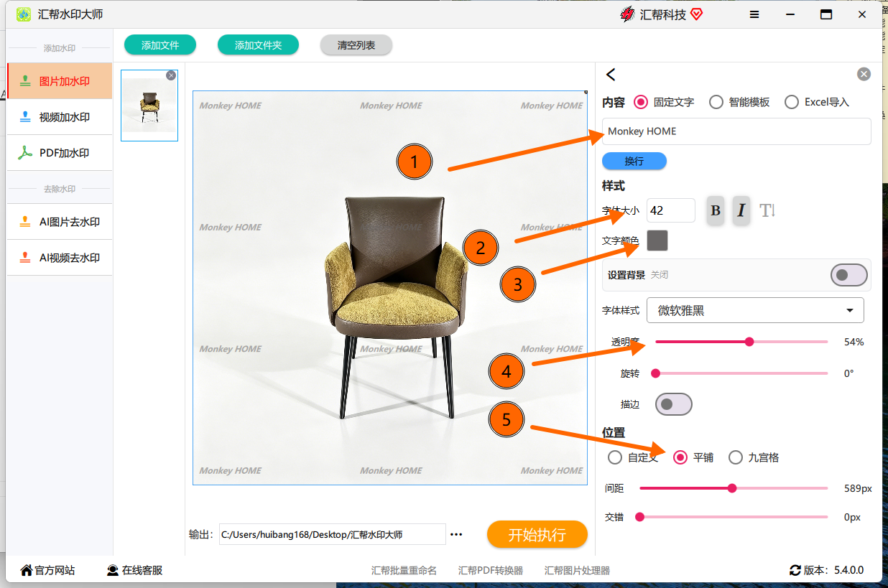Select 智能模板 content option
The height and width of the screenshot is (588, 888).
click(716, 102)
